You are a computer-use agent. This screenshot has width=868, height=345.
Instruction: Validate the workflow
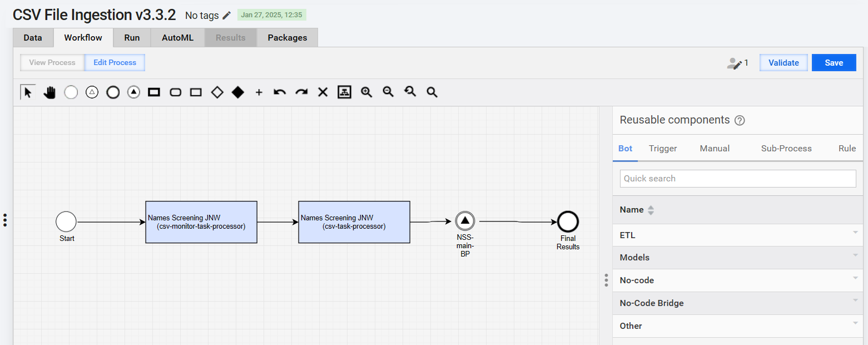click(x=783, y=63)
